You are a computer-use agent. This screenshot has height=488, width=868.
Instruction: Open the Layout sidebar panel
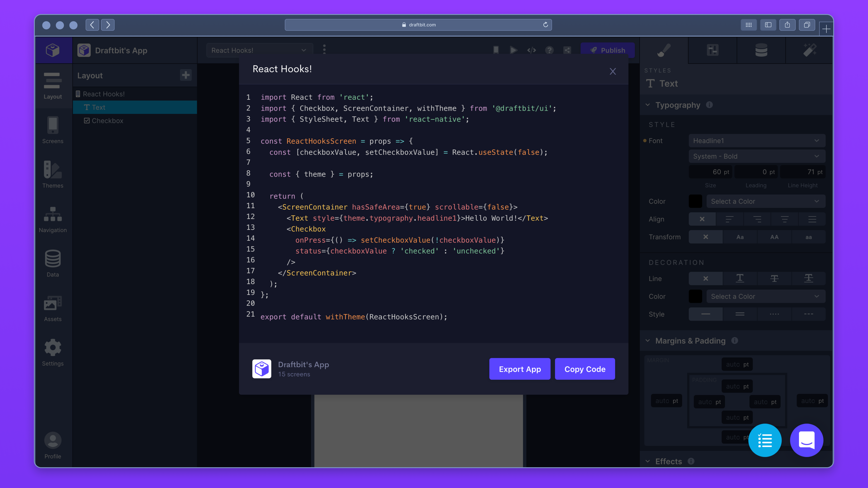coord(53,86)
